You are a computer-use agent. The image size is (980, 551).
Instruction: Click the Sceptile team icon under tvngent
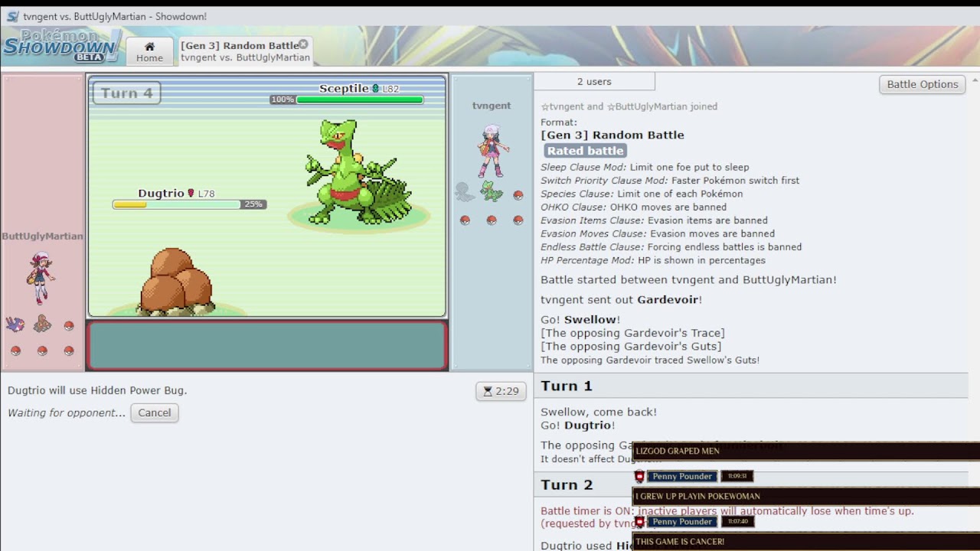tap(492, 192)
